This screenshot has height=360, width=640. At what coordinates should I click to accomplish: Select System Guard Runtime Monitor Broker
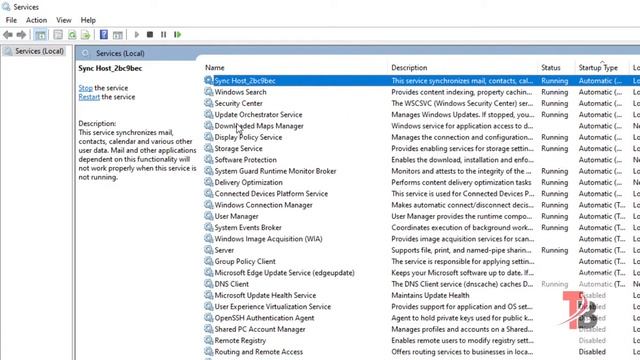(x=276, y=171)
